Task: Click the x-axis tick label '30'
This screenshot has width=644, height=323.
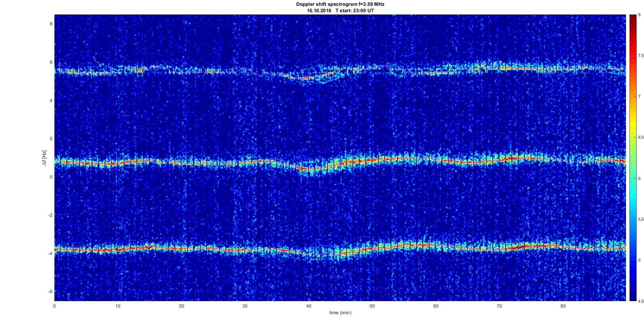Action: click(x=245, y=306)
